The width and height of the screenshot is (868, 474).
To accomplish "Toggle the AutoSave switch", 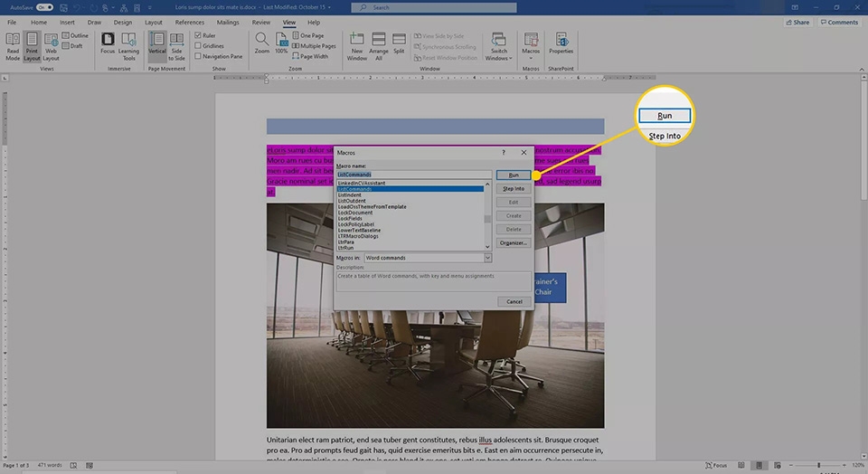I will pos(44,7).
